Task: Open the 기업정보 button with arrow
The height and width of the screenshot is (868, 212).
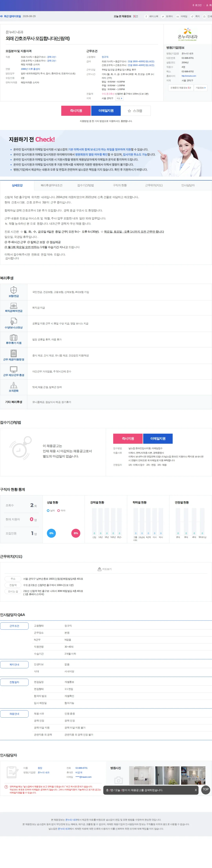Action: pos(201,88)
